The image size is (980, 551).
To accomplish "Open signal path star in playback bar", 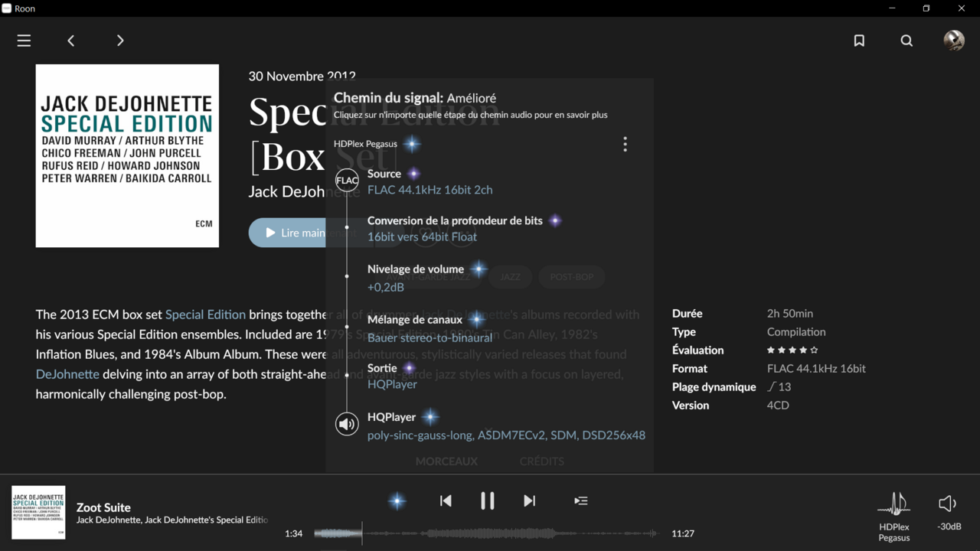I will pos(397,501).
